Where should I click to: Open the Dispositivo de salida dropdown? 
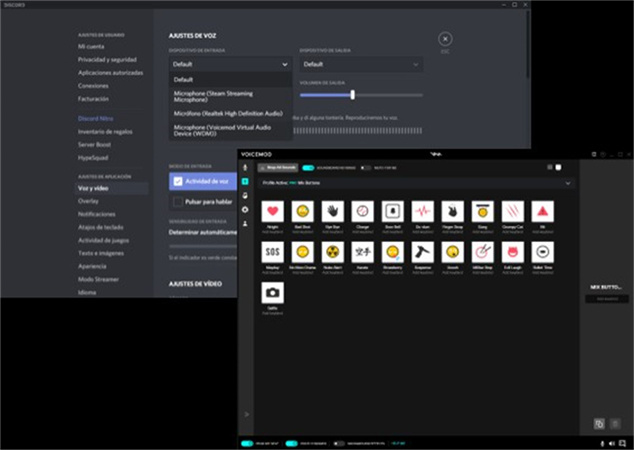tap(361, 64)
